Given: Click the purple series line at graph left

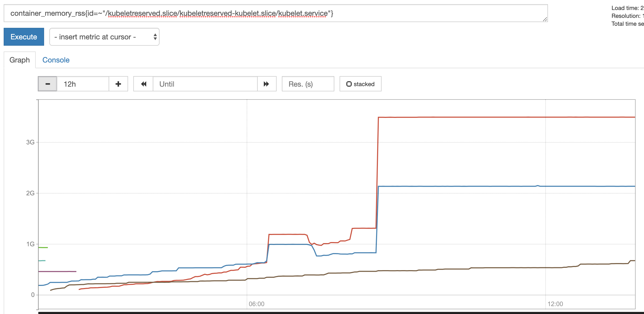Looking at the screenshot, I should tap(58, 271).
